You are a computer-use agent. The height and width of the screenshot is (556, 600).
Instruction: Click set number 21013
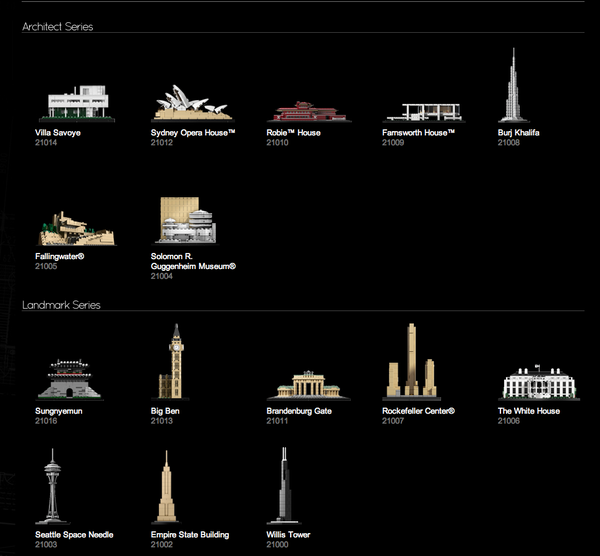point(161,421)
